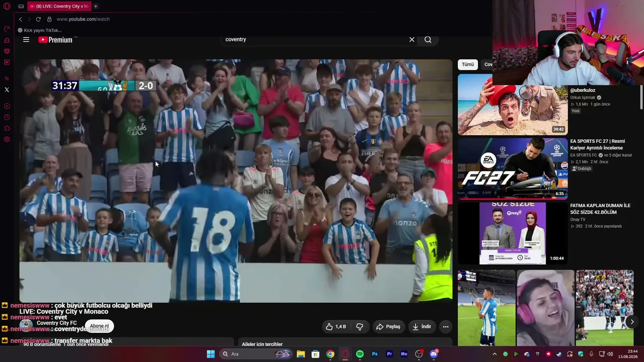Open the Short showing the crowd celebrating
Screen dimensions: 644x362
click(x=605, y=308)
